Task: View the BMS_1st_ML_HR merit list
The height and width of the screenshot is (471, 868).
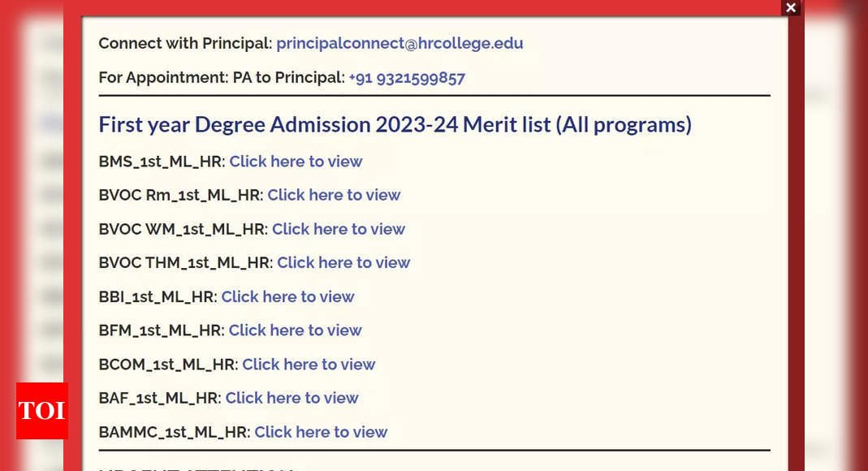Action: pos(296,162)
